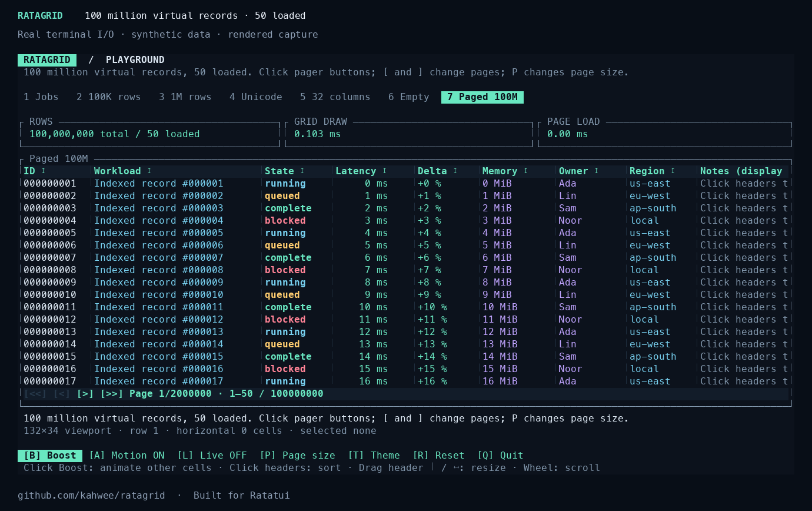Image resolution: width=812 pixels, height=511 pixels.
Task: Click owner Sam in row 000000003
Action: 568,208
